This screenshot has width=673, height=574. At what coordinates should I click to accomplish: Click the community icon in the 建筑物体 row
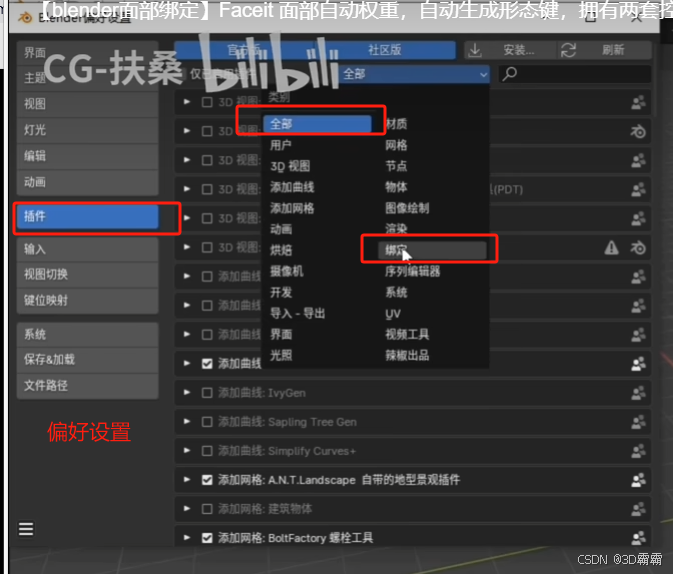638,509
